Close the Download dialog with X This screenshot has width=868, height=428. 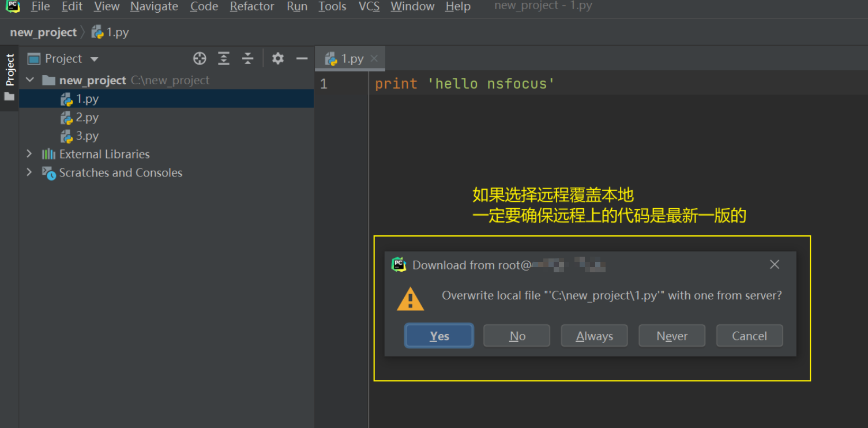(775, 264)
